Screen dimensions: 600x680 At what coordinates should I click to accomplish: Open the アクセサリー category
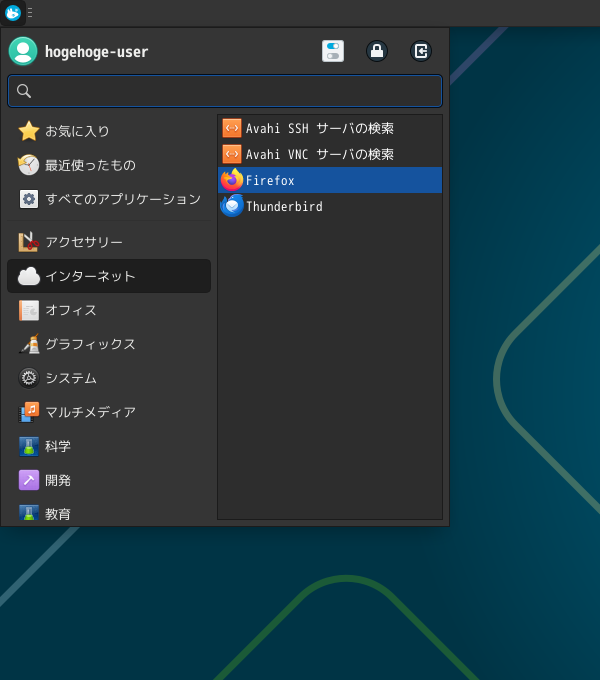tap(109, 242)
